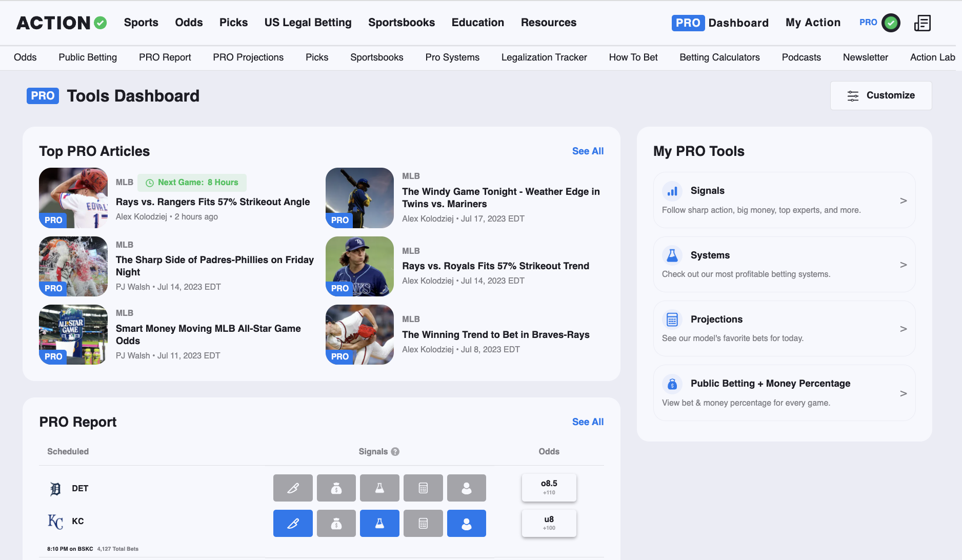Viewport: 962px width, 560px height.
Task: Select How To Bet in sub navigation
Action: pos(633,57)
